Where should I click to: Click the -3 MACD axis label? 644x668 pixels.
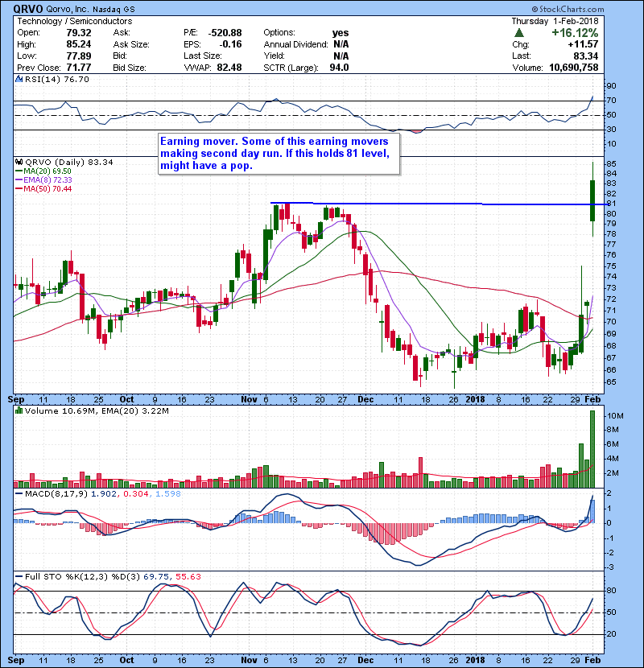click(x=610, y=567)
